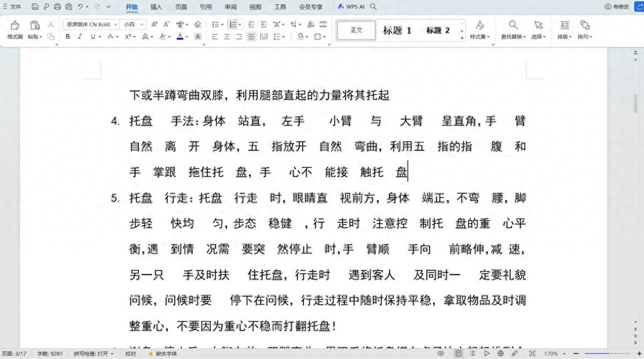Apply the 标题 1 heading style
Screen dimensions: 644x359
(397, 30)
